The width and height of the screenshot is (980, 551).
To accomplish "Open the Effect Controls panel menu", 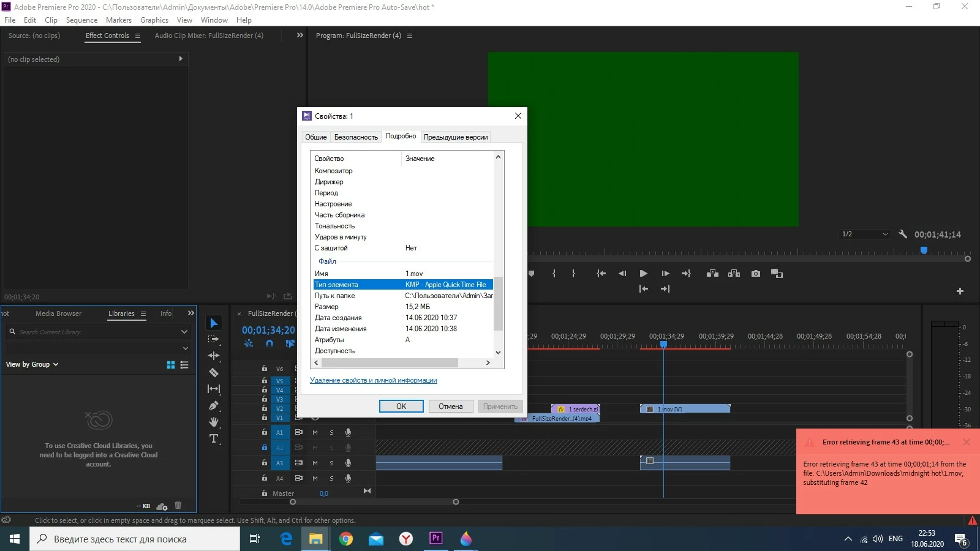I will tap(138, 36).
